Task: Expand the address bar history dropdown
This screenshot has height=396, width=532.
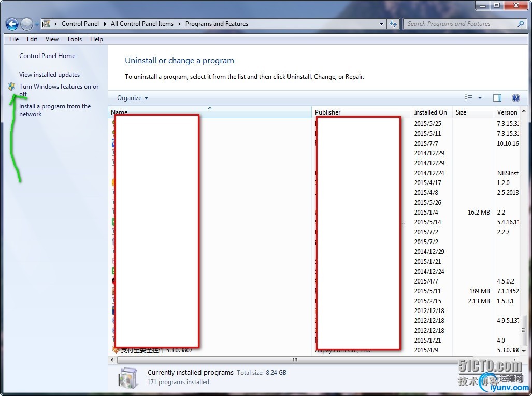Action: tap(381, 24)
